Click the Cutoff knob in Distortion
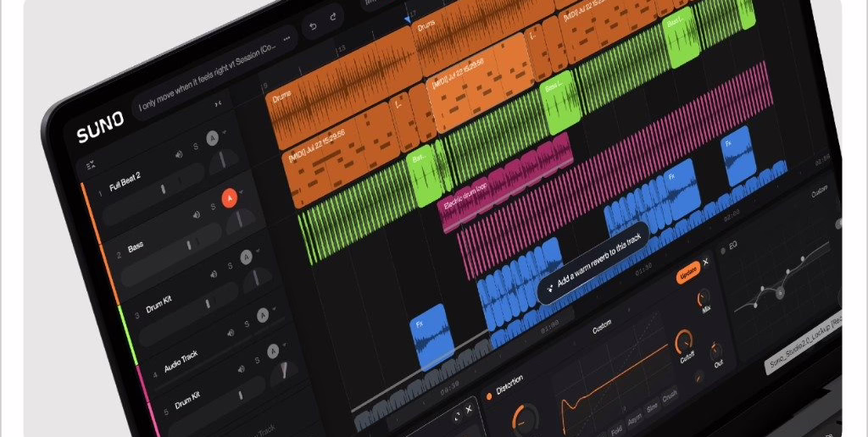 coord(685,342)
